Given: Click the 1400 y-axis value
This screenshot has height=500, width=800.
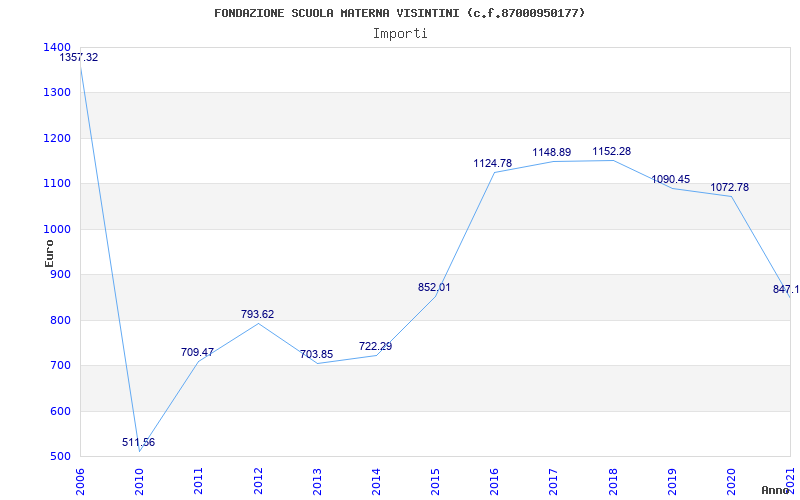Looking at the screenshot, I should coord(57,47).
